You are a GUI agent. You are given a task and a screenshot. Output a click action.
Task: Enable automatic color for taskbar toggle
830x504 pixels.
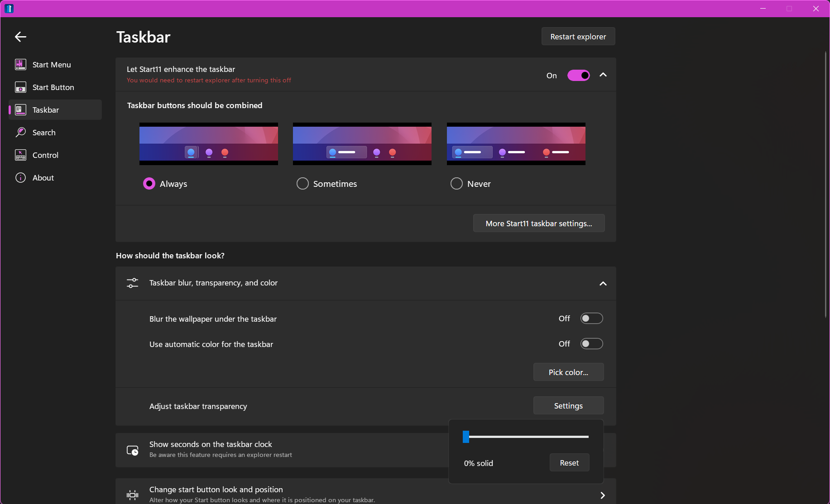pos(591,344)
